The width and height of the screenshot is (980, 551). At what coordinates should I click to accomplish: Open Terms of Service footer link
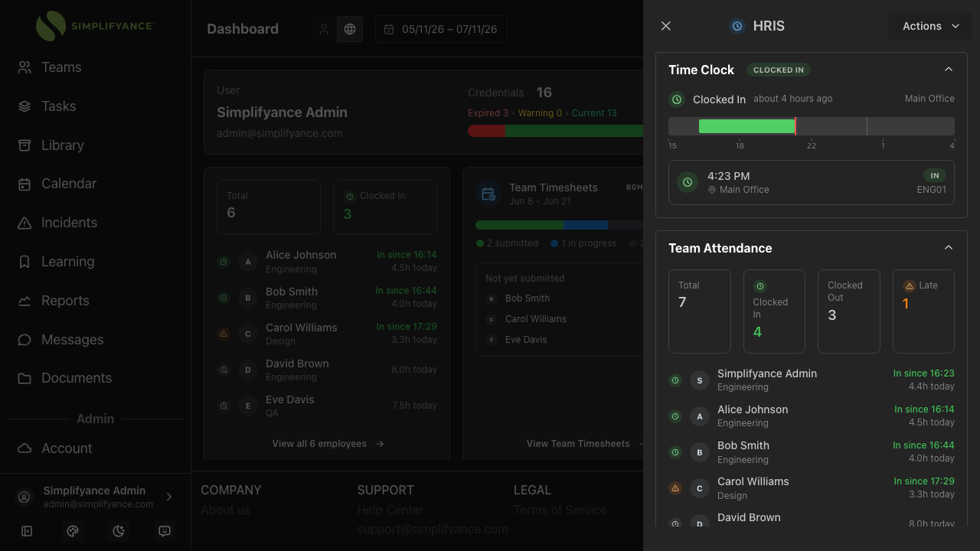560,510
